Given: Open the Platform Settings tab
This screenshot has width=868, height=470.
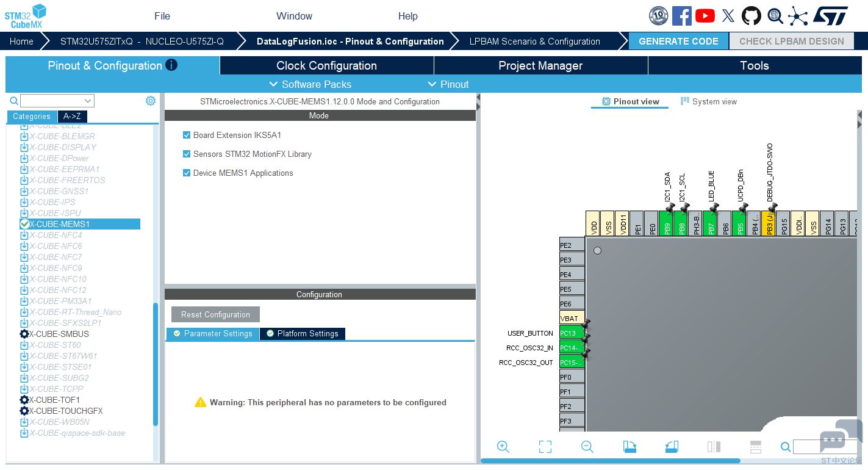Looking at the screenshot, I should pos(302,334).
